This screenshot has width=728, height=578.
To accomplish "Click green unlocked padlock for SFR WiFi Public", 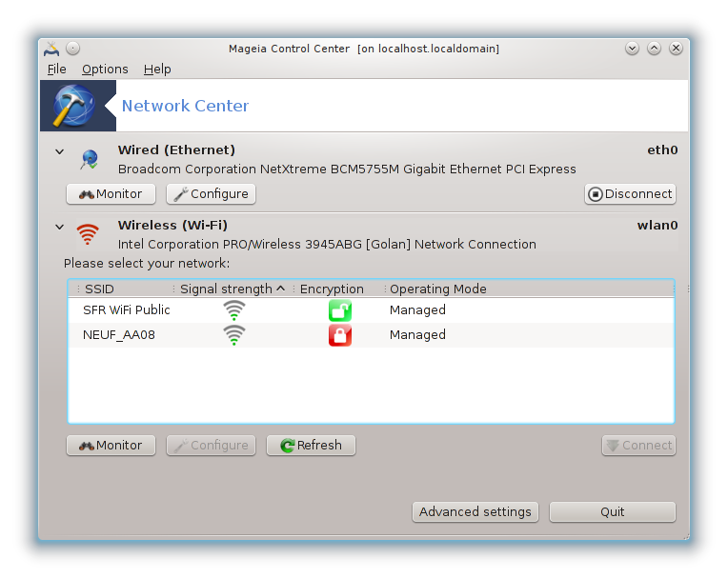I will click(x=340, y=310).
